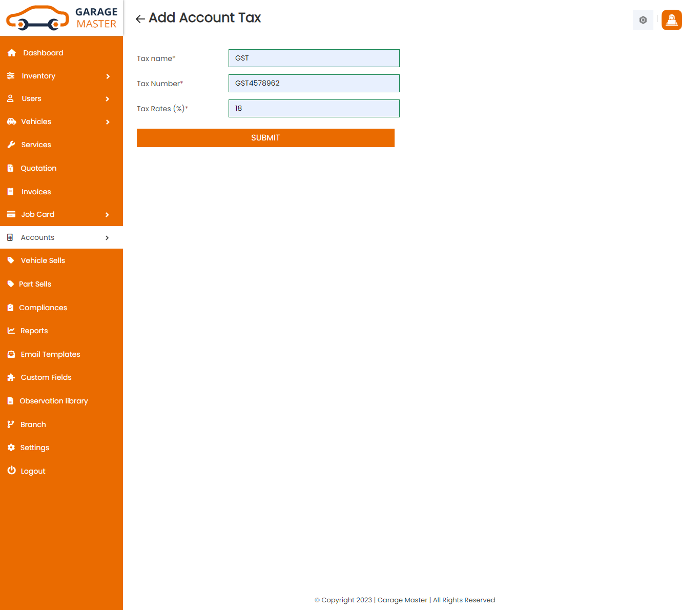This screenshot has height=610, width=700.
Task: Expand the Accounts submenu chevron
Action: [x=107, y=237]
